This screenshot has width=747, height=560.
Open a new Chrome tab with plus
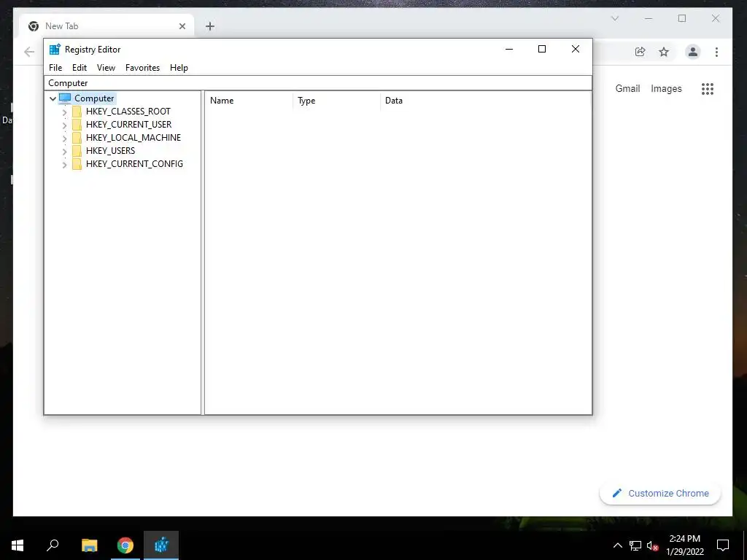coord(210,26)
